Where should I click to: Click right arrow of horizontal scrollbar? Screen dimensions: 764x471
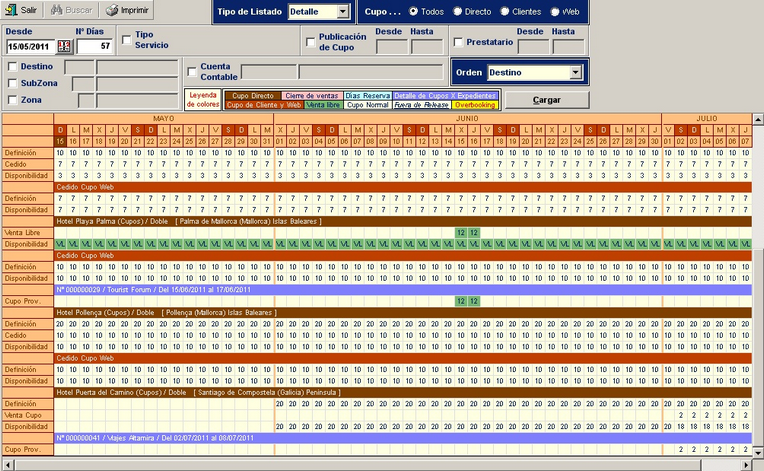tap(746, 464)
